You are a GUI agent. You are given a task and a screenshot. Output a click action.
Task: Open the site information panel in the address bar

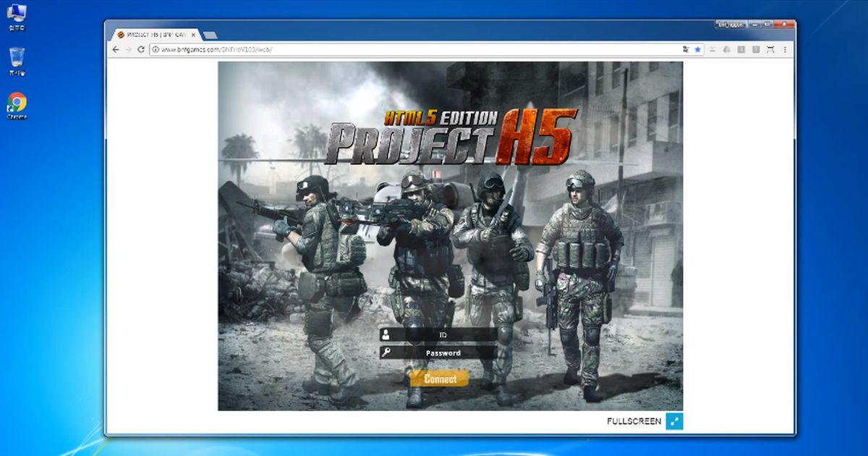(154, 49)
